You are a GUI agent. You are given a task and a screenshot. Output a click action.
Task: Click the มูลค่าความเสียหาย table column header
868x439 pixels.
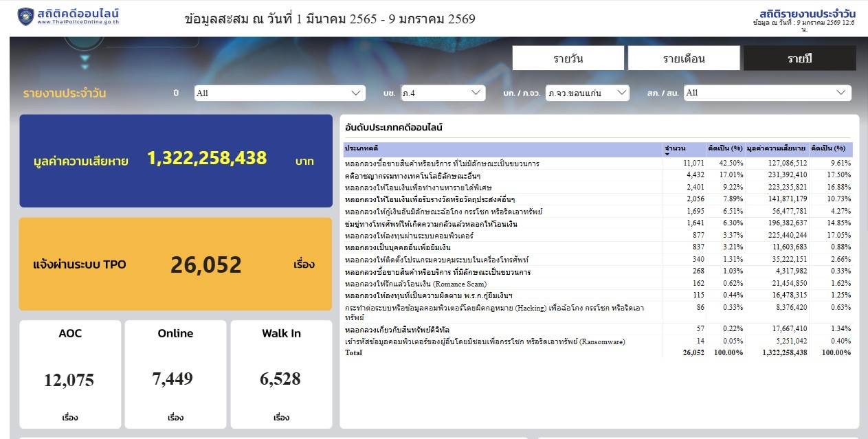[776, 148]
